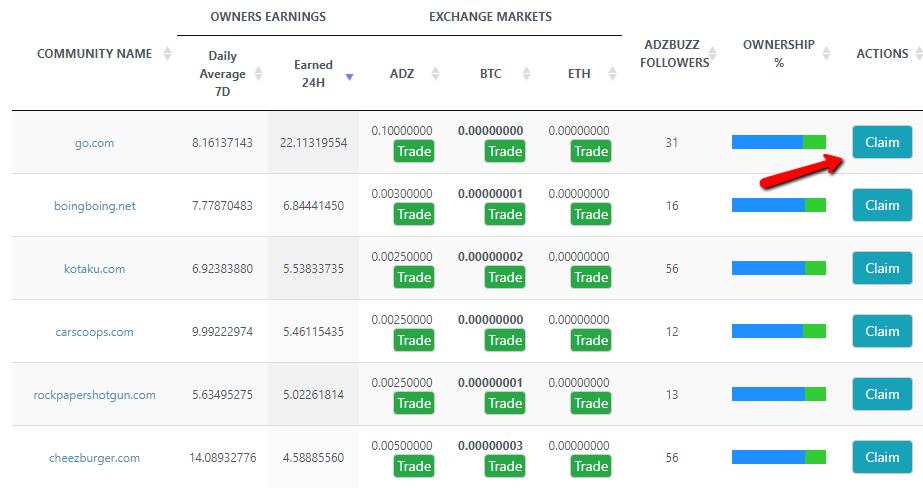
Task: Sort by Ownership % arrows
Action: 826,54
